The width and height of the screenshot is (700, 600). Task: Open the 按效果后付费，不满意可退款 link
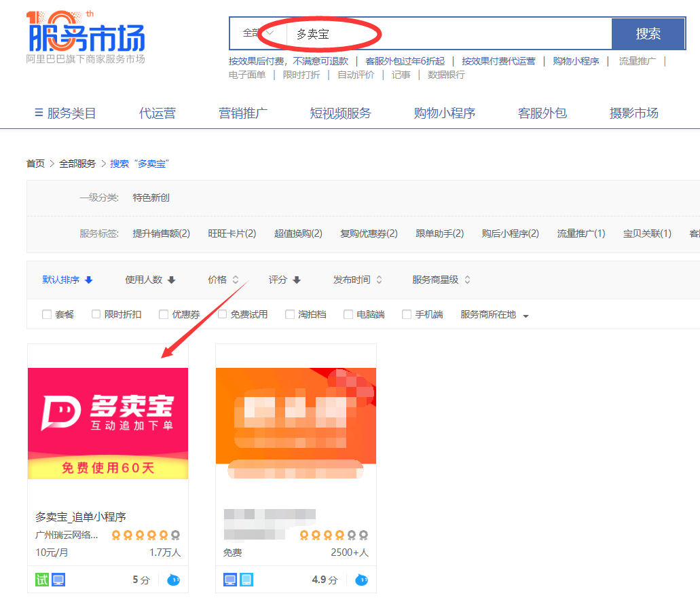[x=289, y=61]
